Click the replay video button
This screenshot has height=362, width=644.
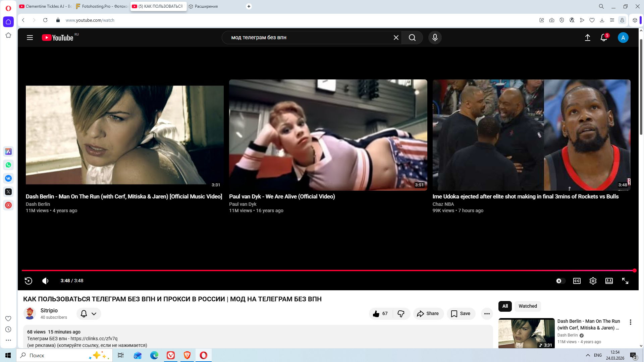coord(29,281)
